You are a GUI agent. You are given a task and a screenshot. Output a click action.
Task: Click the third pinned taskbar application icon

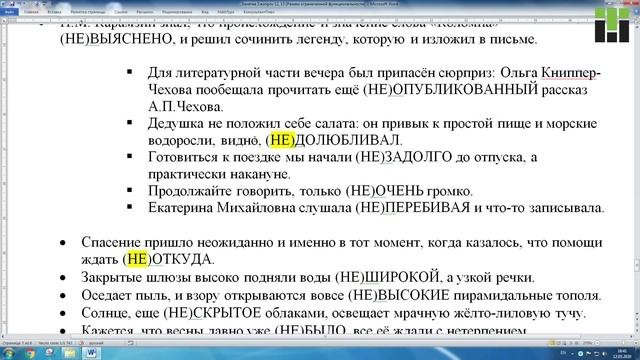click(x=49, y=353)
